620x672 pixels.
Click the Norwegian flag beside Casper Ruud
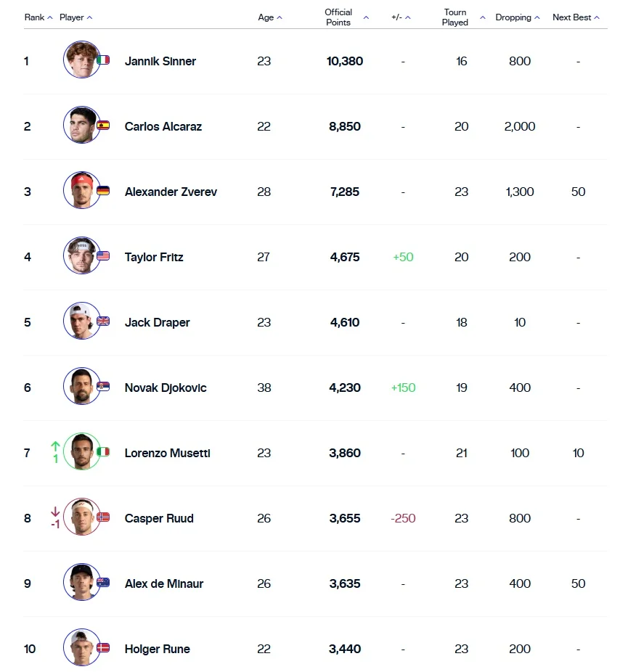(x=103, y=517)
